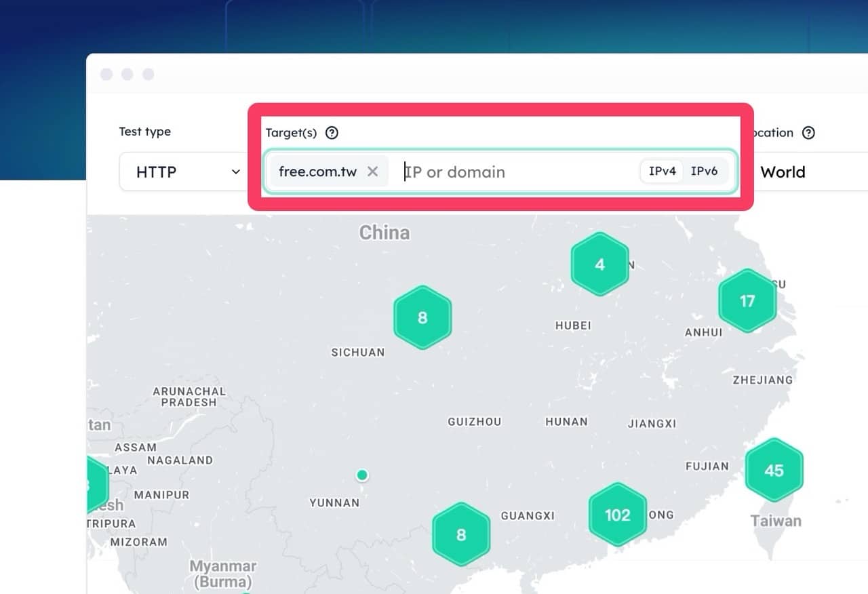Click the help icon beside Target(s)

pos(332,133)
